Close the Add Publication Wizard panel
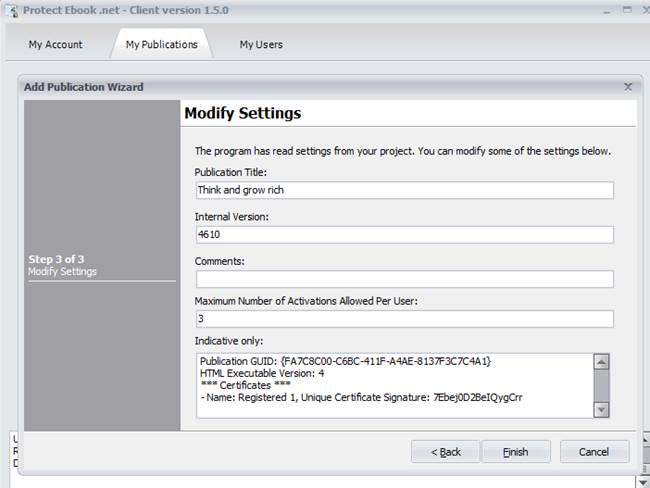650x488 pixels. pos(628,87)
